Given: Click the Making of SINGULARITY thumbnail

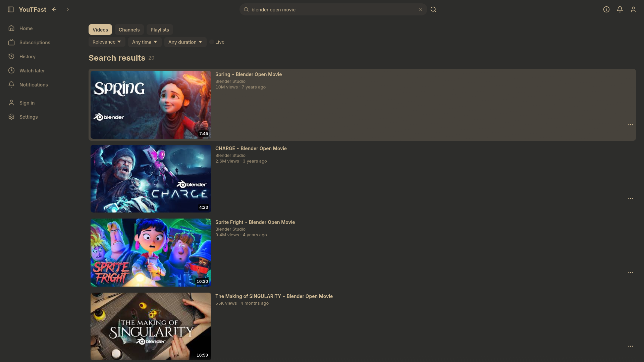Looking at the screenshot, I should coord(151,326).
